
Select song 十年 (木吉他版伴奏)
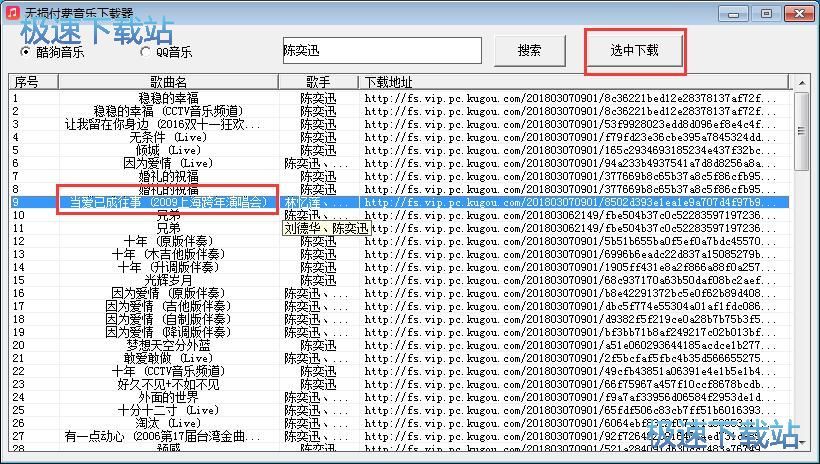click(168, 254)
